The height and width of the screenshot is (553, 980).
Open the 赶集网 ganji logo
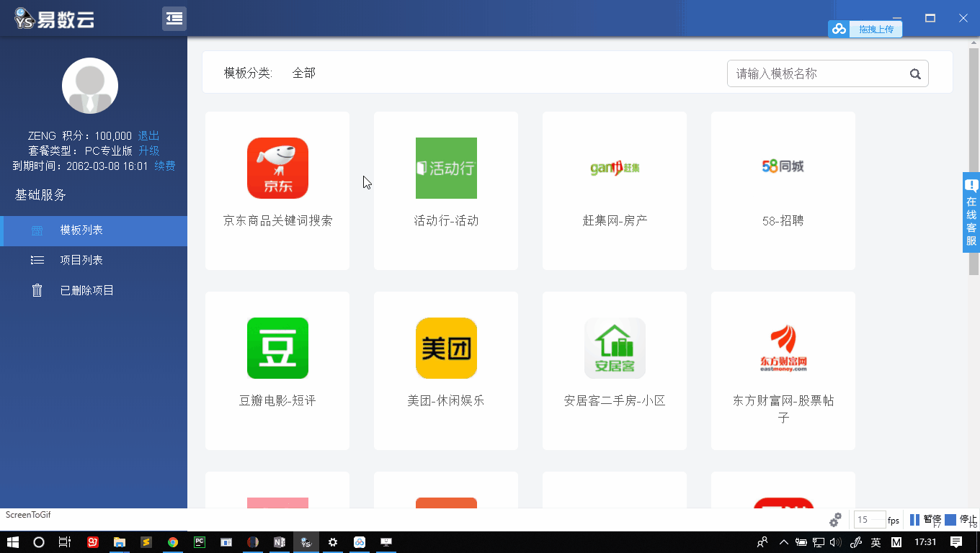tap(615, 168)
